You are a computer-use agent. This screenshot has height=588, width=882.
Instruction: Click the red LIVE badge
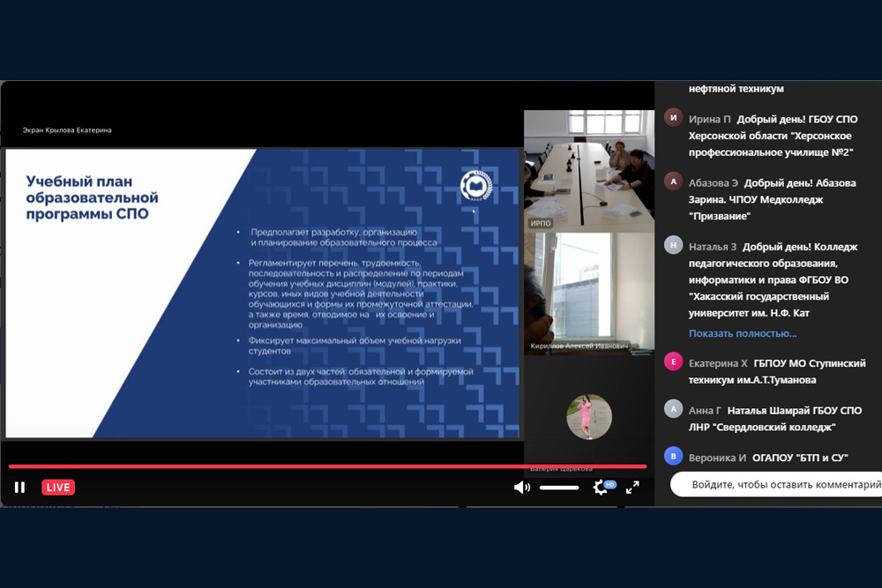[x=58, y=488]
